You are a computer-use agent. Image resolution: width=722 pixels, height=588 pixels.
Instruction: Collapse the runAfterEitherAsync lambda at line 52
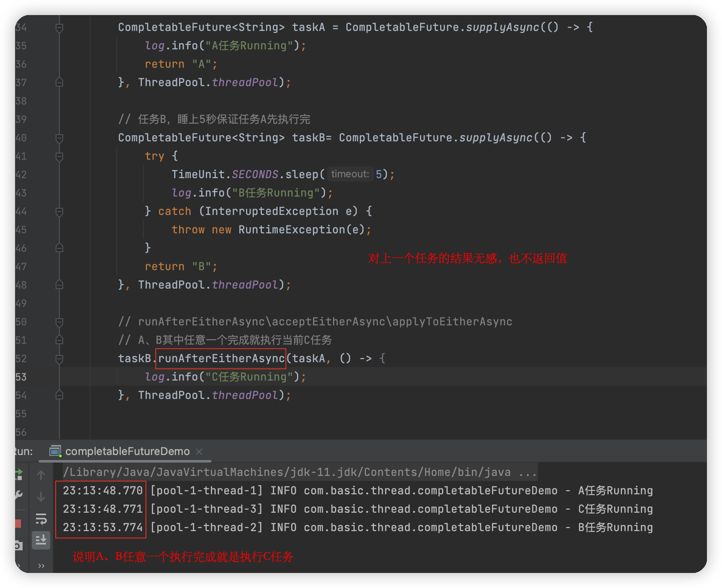tap(59, 359)
